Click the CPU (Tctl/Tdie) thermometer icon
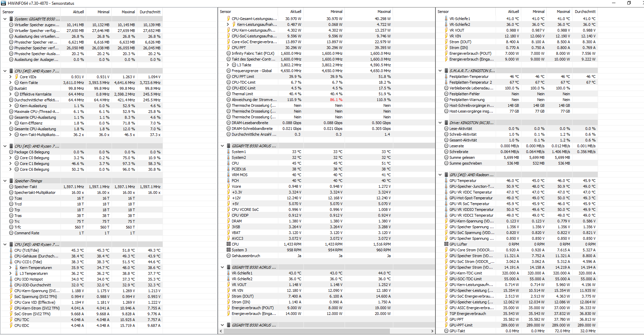The width and height of the screenshot is (644, 335). point(11,250)
